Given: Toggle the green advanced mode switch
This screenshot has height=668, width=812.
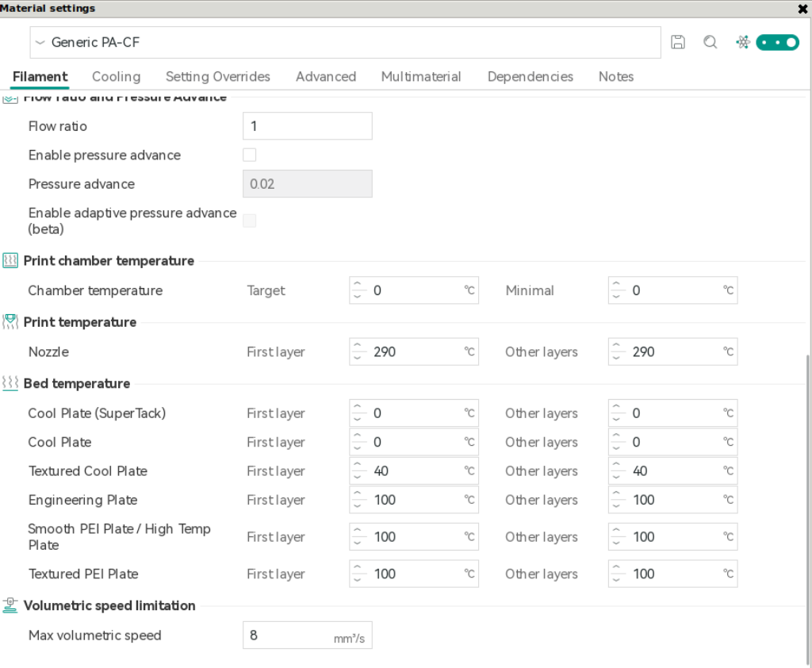Looking at the screenshot, I should pyautogui.click(x=777, y=43).
